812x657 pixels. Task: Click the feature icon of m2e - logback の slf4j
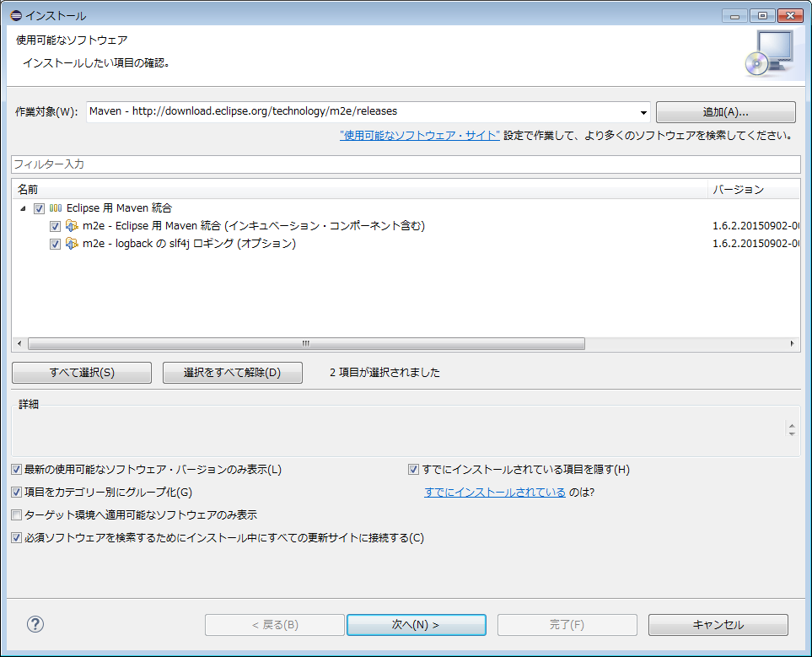(x=72, y=244)
